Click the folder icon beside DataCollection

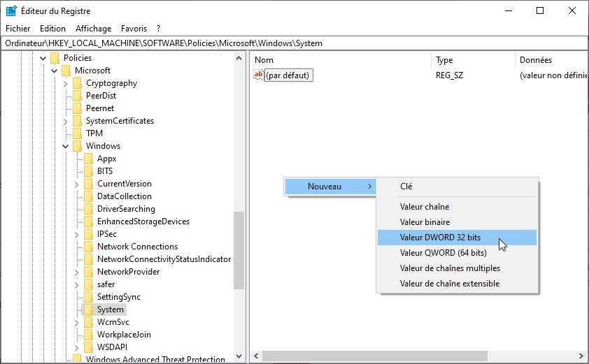88,196
